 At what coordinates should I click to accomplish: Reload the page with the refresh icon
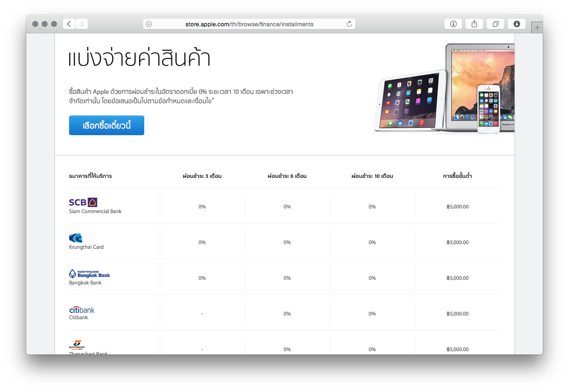tap(349, 24)
